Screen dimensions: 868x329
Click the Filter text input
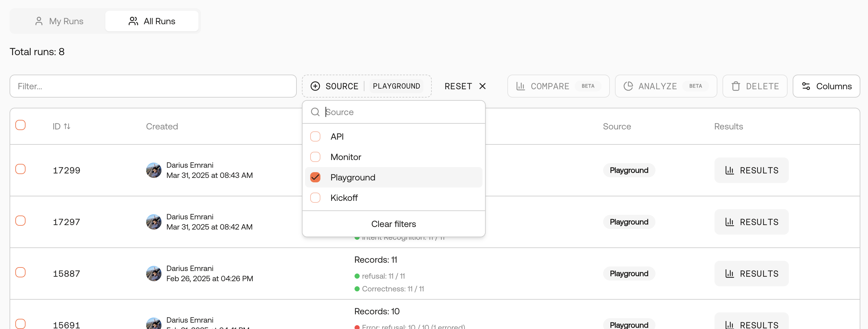point(153,86)
